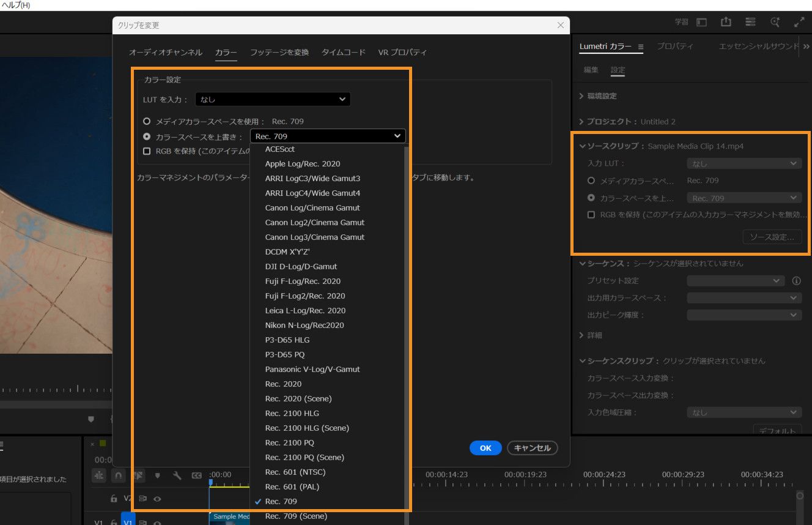Select ARRI LogC3/Wide Gamut3 from the list
The height and width of the screenshot is (525, 812).
312,178
